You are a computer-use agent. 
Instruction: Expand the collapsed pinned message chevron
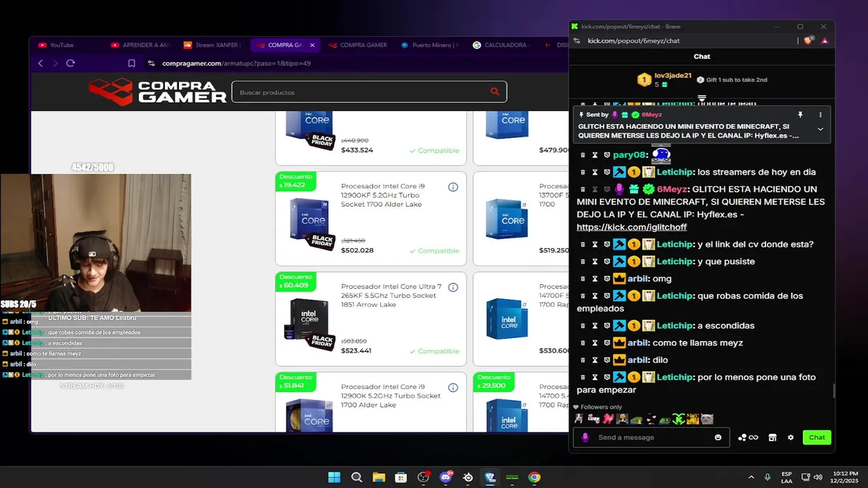pos(820,129)
